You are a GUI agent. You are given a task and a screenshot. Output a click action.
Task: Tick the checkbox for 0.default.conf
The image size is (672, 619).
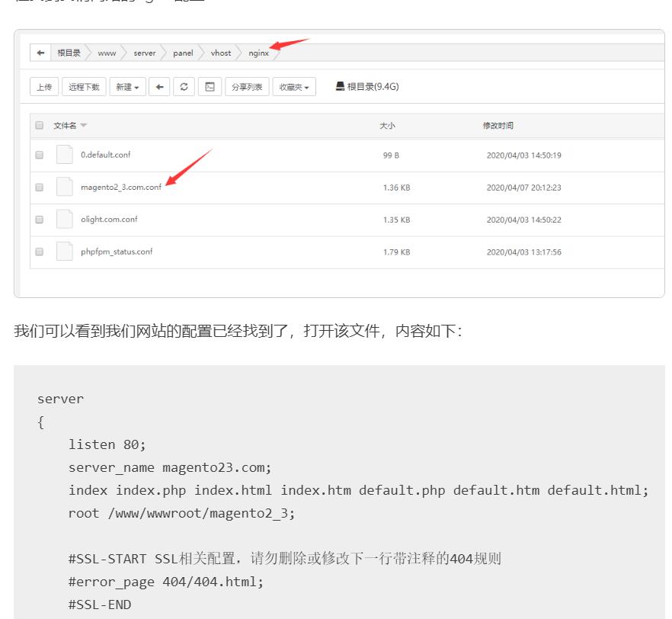pos(40,156)
